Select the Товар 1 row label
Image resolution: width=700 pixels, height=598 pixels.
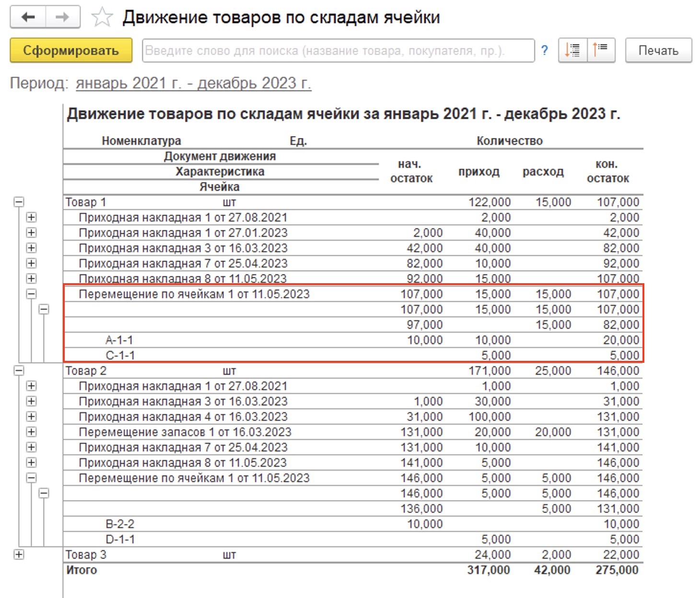85,202
